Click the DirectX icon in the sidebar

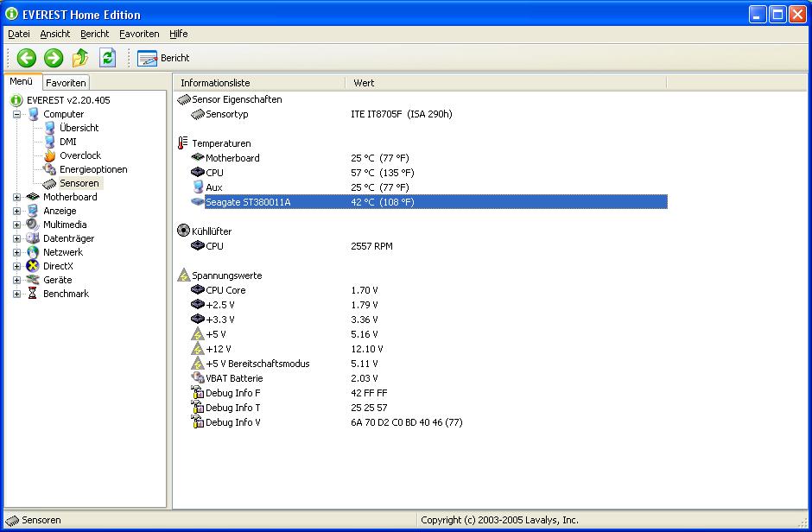coord(33,266)
